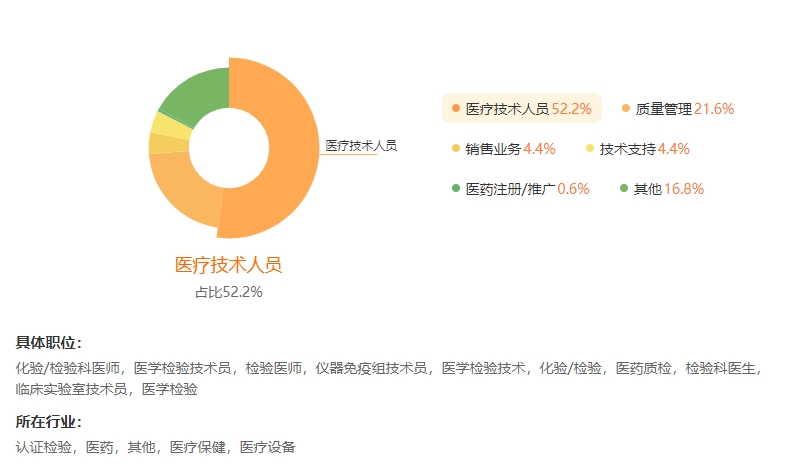Click the 其他 green legend dot
791x468 pixels.
tap(624, 188)
